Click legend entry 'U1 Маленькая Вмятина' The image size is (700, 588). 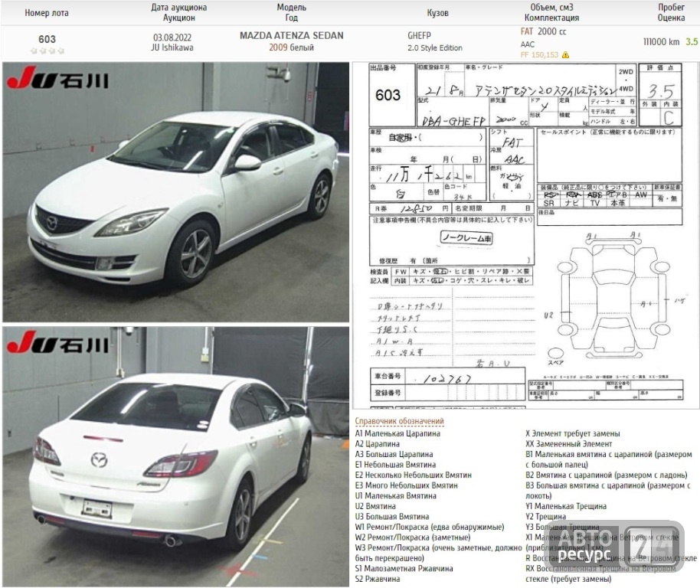(395, 495)
